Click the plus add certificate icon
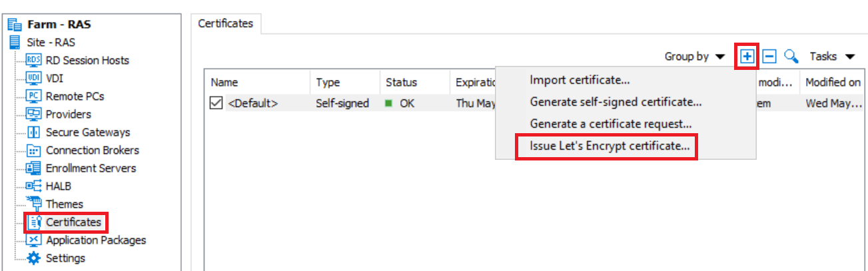The width and height of the screenshot is (868, 271). (x=747, y=57)
